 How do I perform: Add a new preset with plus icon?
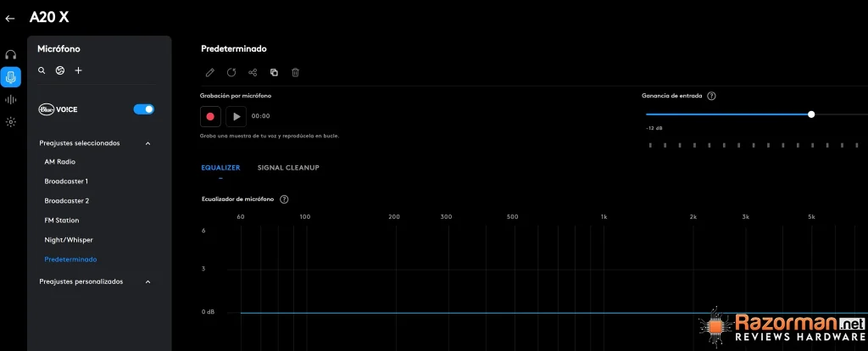click(x=78, y=70)
